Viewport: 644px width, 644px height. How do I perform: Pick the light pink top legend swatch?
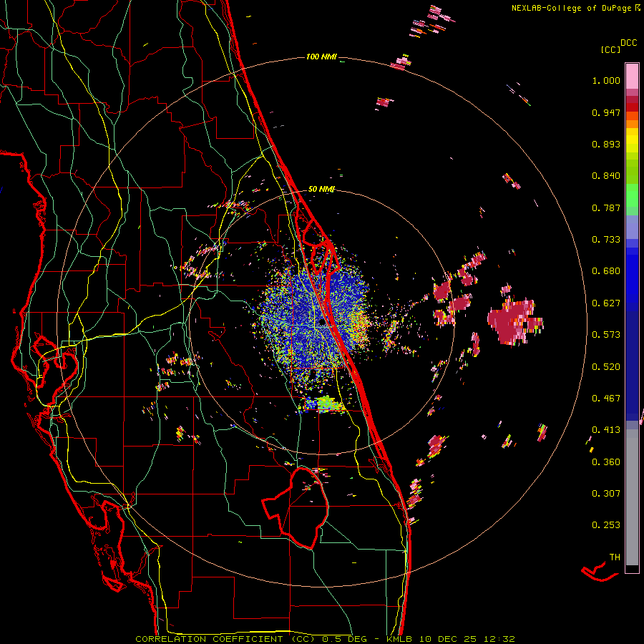(632, 76)
